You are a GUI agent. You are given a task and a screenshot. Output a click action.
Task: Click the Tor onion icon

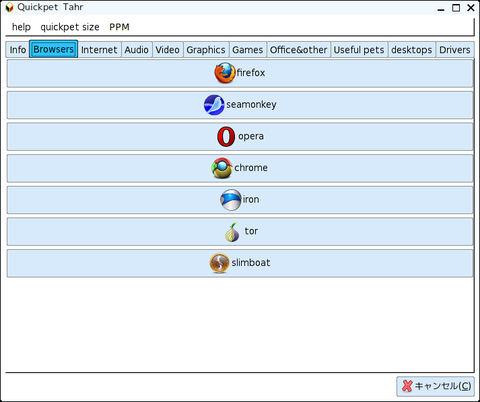(x=232, y=232)
